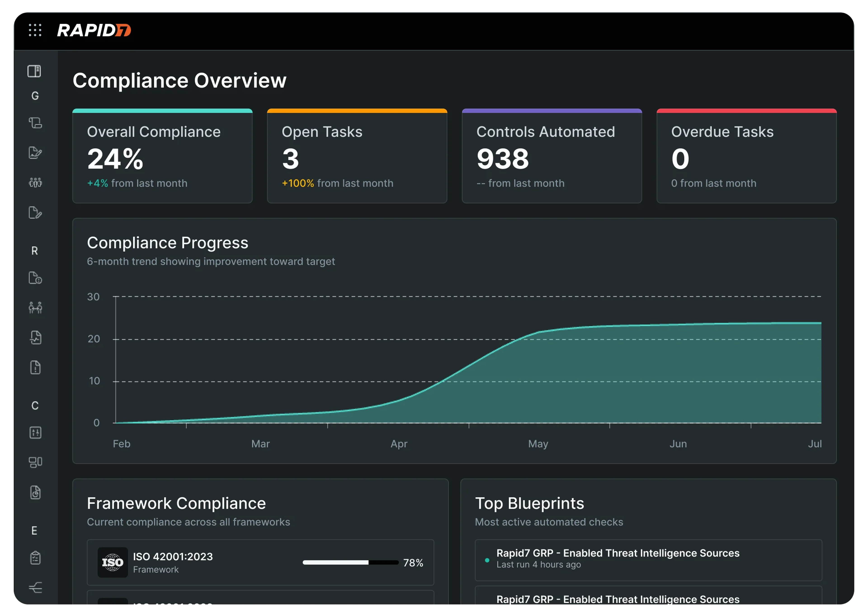Click 'Current compliance across all frameworks' subtitle
This screenshot has height=616, width=868.
188,522
